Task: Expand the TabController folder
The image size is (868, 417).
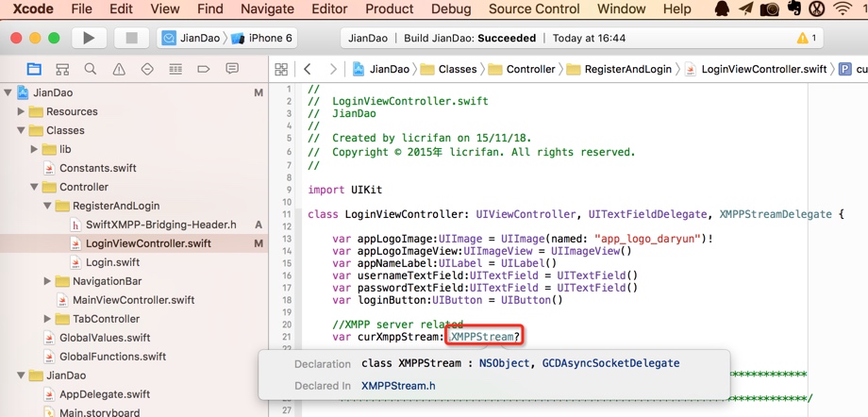Action: 47,319
